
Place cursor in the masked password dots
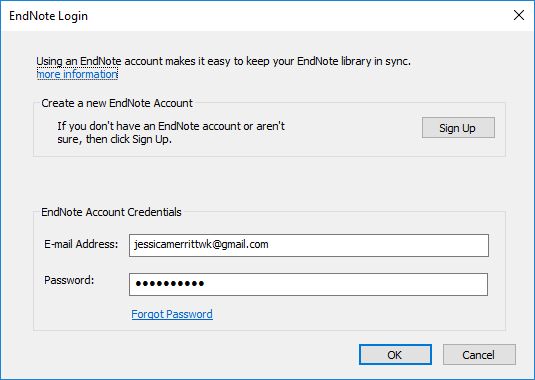point(170,283)
